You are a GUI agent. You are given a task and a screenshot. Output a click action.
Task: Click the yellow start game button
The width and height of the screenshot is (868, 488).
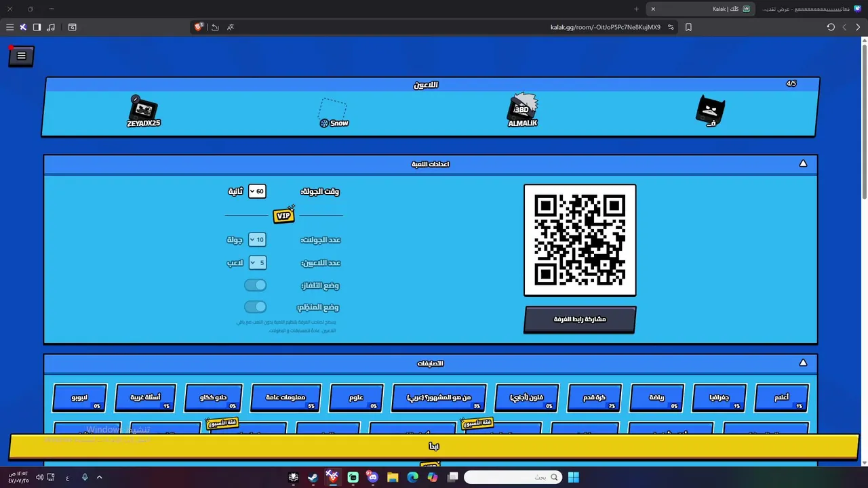point(434,446)
